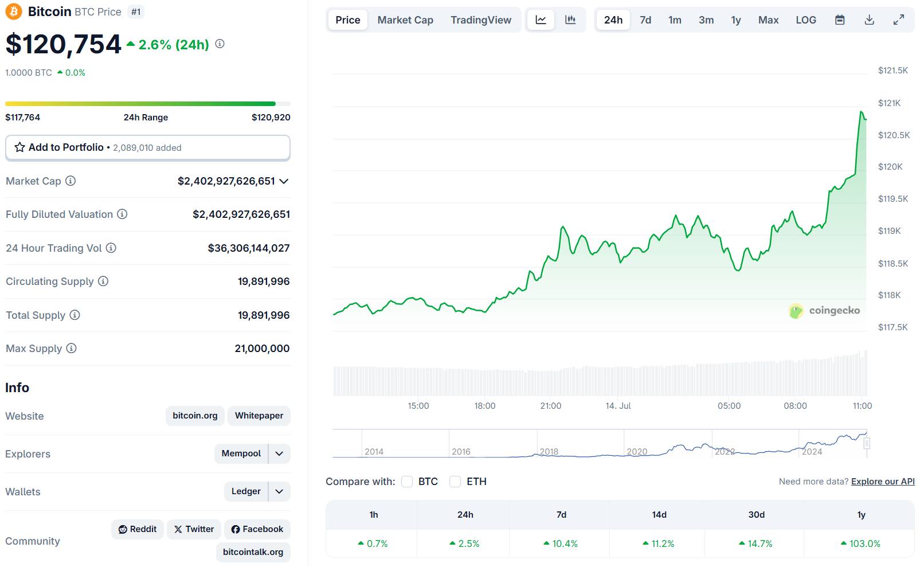Click the #1 rank badge
This screenshot has height=567, width=924.
[x=136, y=11]
